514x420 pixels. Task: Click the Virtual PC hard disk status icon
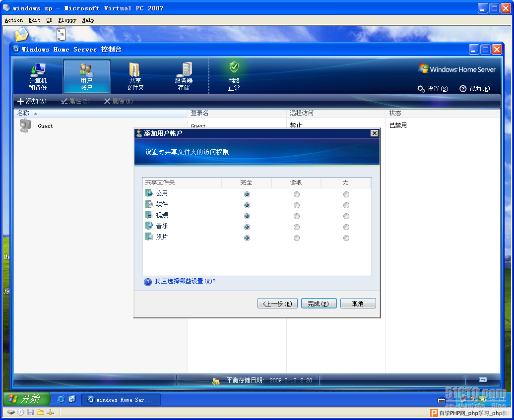point(11,412)
